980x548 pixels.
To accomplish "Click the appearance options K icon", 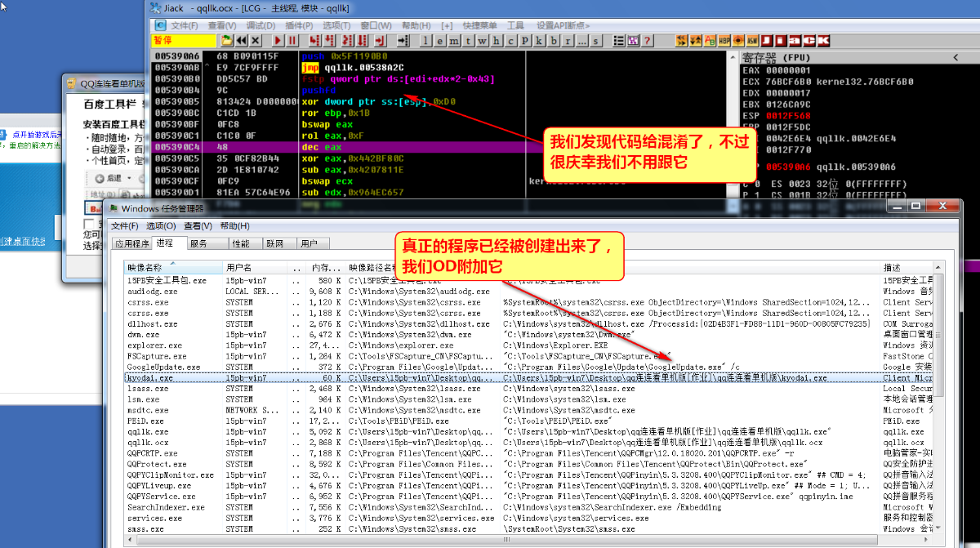I will coord(633,40).
